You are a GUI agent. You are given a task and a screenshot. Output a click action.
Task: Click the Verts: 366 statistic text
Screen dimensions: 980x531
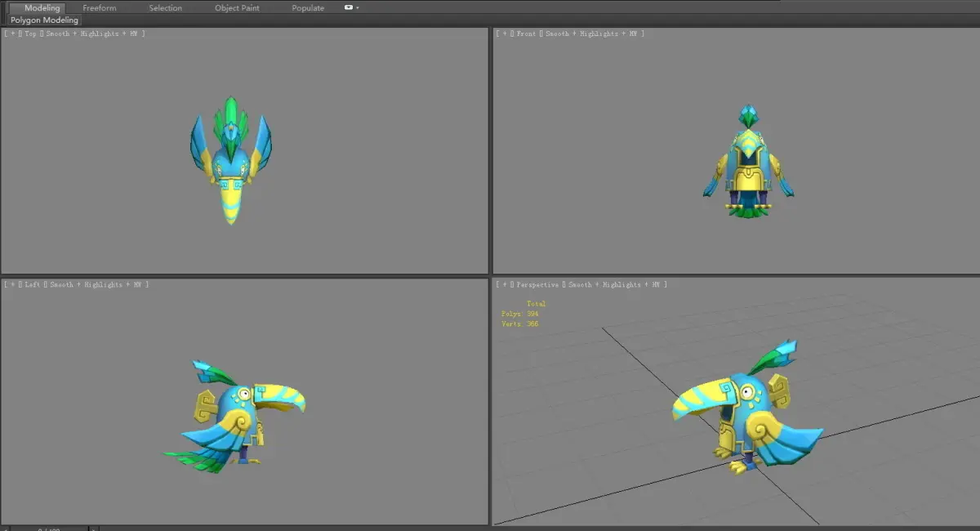tap(519, 324)
